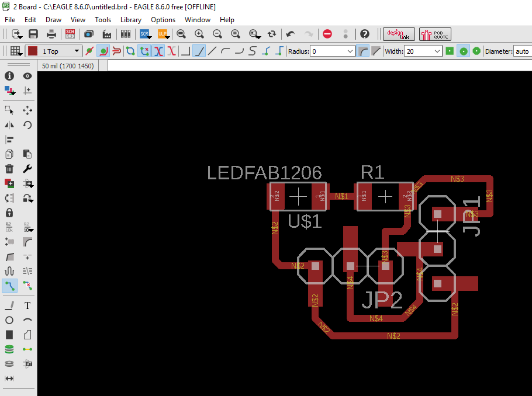Screen dimensions: 532x396
Task: Select the Rectangle tool
Action: [x=9, y=335]
